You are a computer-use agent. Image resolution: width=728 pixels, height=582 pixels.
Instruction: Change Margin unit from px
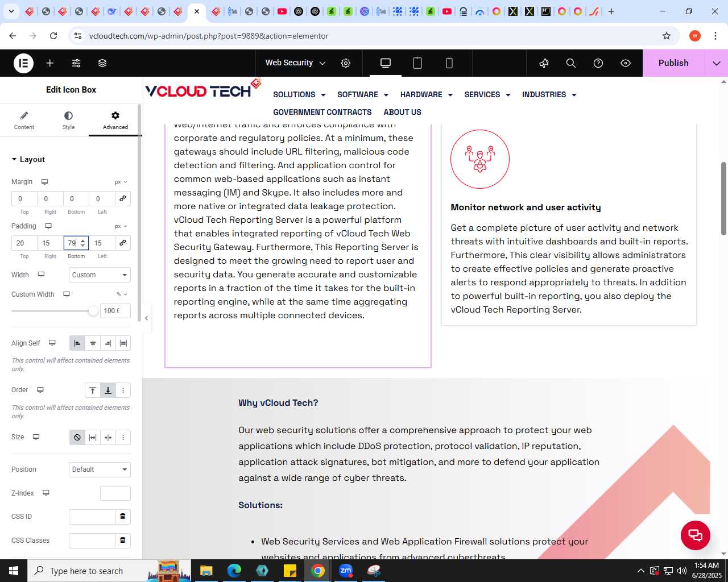point(121,182)
